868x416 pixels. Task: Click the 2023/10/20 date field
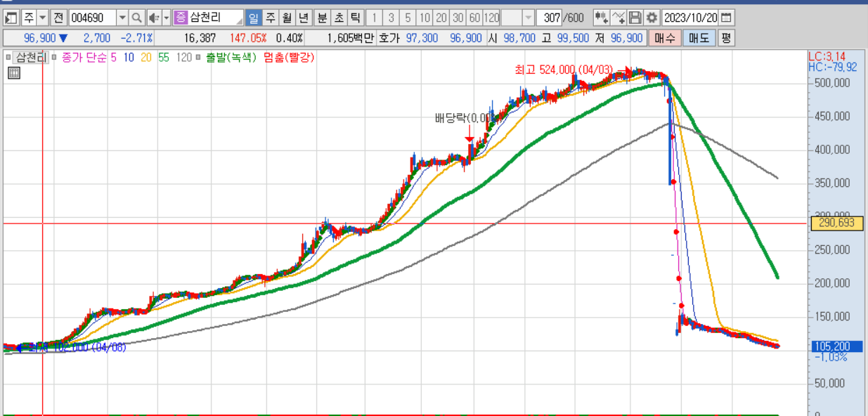coord(690,18)
